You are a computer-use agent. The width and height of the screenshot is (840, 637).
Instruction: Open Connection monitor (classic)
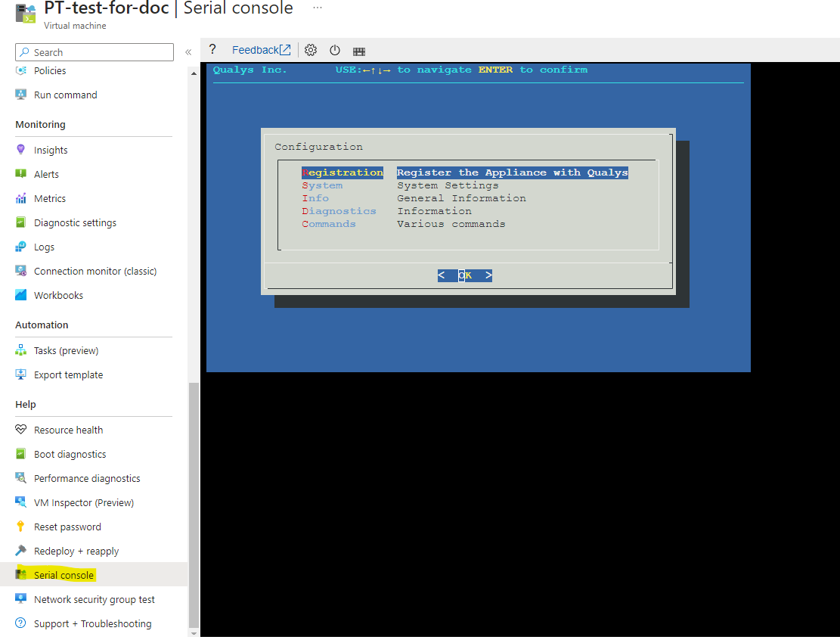(x=95, y=272)
